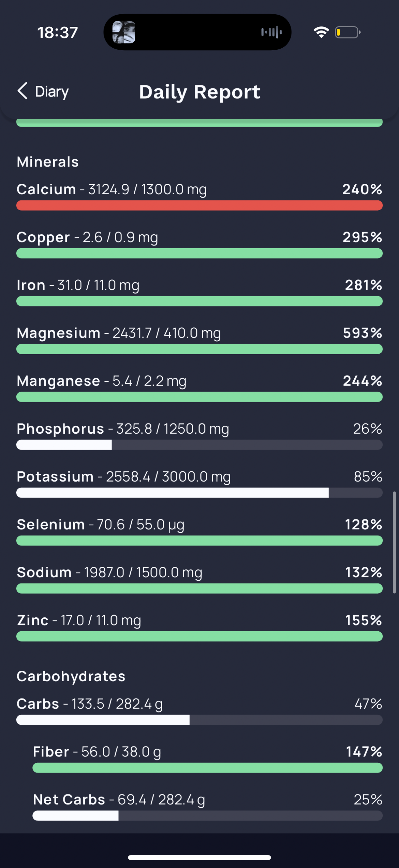This screenshot has height=868, width=399.
Task: Tap the back chevron icon
Action: pyautogui.click(x=22, y=91)
